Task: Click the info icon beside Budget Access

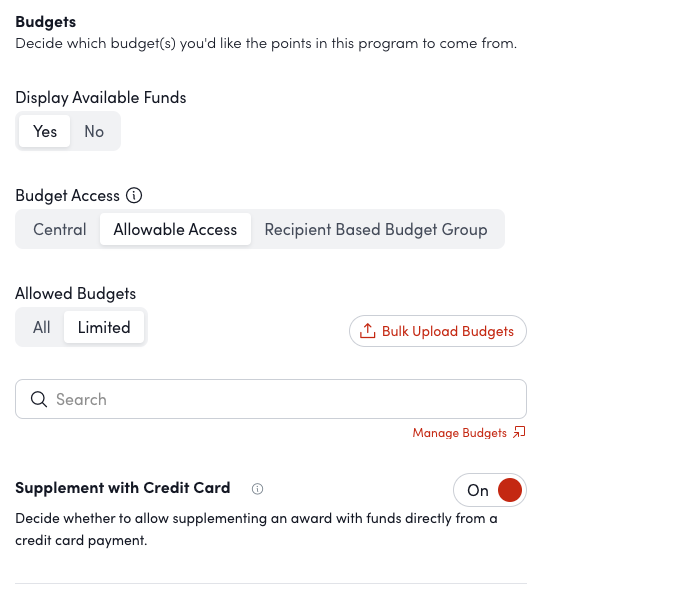Action: pos(135,196)
